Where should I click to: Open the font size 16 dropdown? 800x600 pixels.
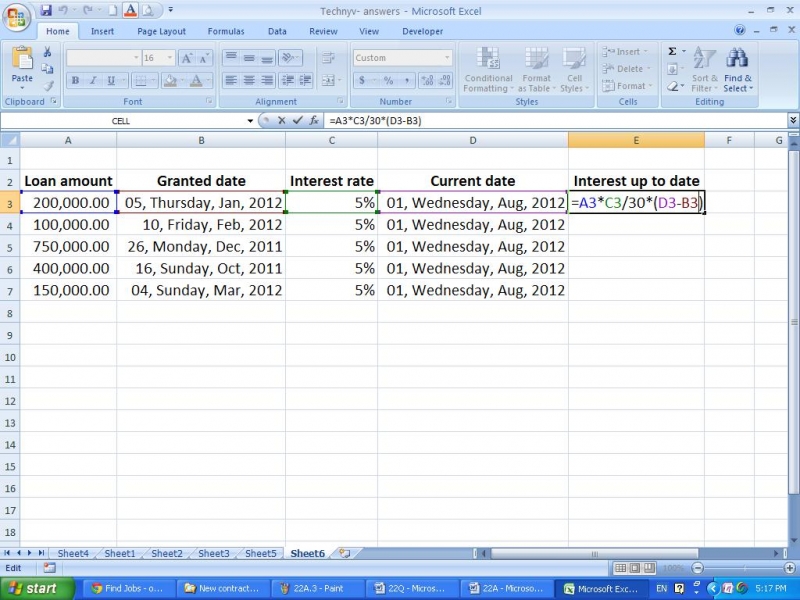click(x=170, y=58)
